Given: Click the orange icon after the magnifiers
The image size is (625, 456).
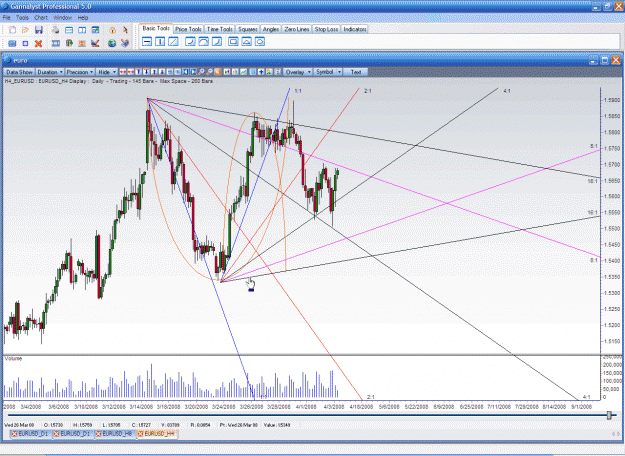Looking at the screenshot, I should (x=217, y=72).
